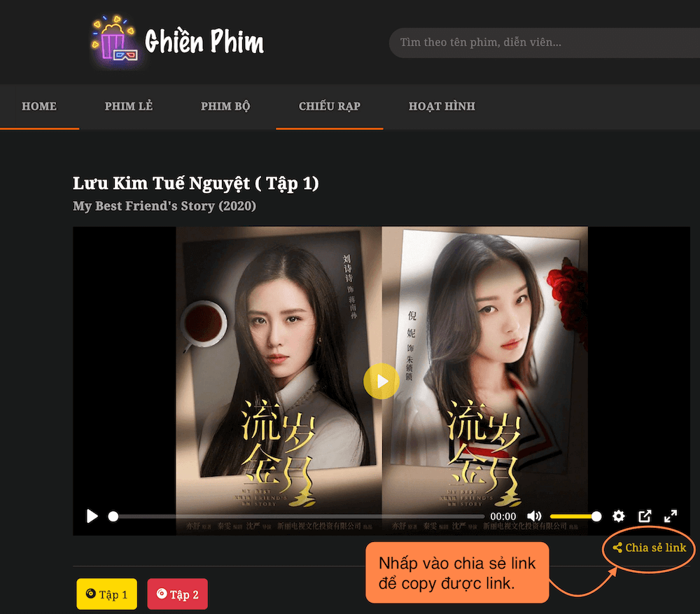Select episode Tập 1
Image resolution: width=700 pixels, height=614 pixels.
[106, 594]
